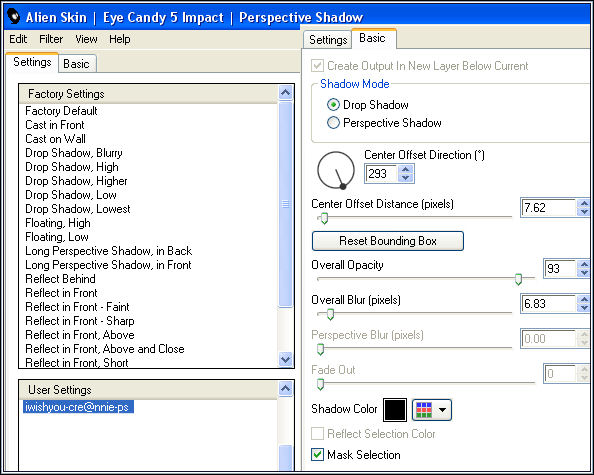The width and height of the screenshot is (594, 475).
Task: Click the Factory Settings scrollbar thumb
Action: (x=285, y=204)
